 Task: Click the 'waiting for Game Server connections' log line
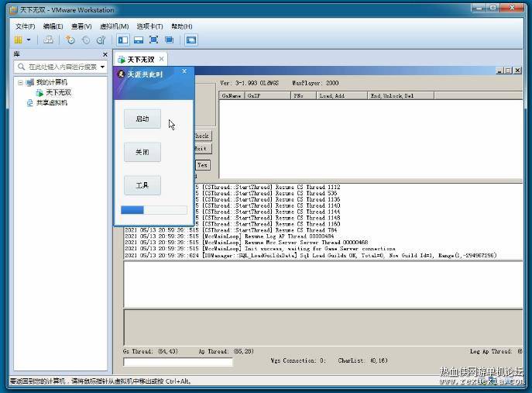pyautogui.click(x=260, y=249)
